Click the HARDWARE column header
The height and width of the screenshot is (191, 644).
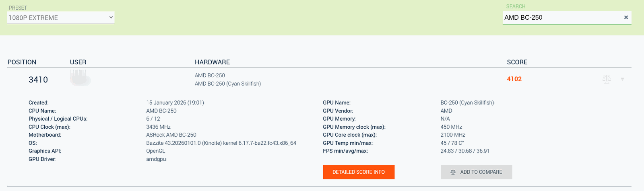point(213,62)
